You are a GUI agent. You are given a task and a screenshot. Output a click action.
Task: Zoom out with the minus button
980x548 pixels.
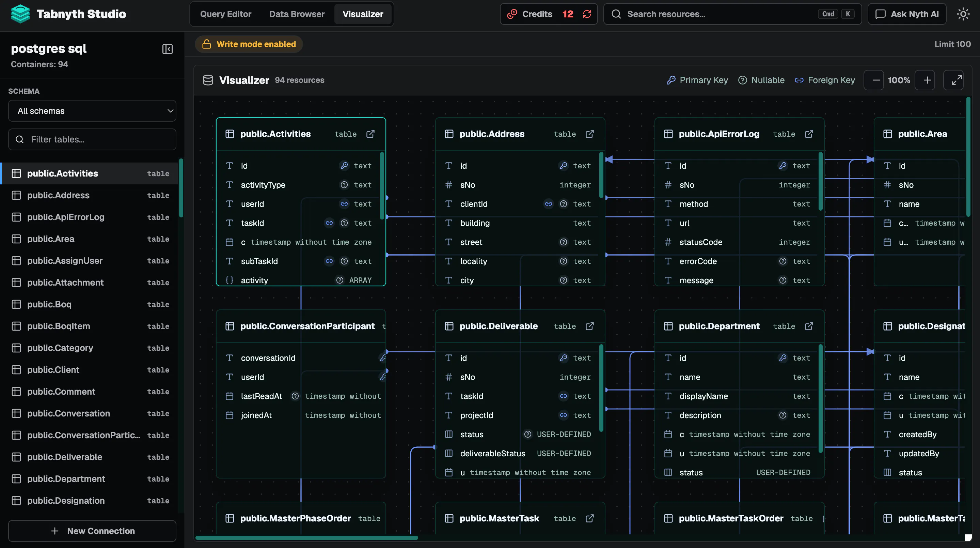tap(873, 80)
